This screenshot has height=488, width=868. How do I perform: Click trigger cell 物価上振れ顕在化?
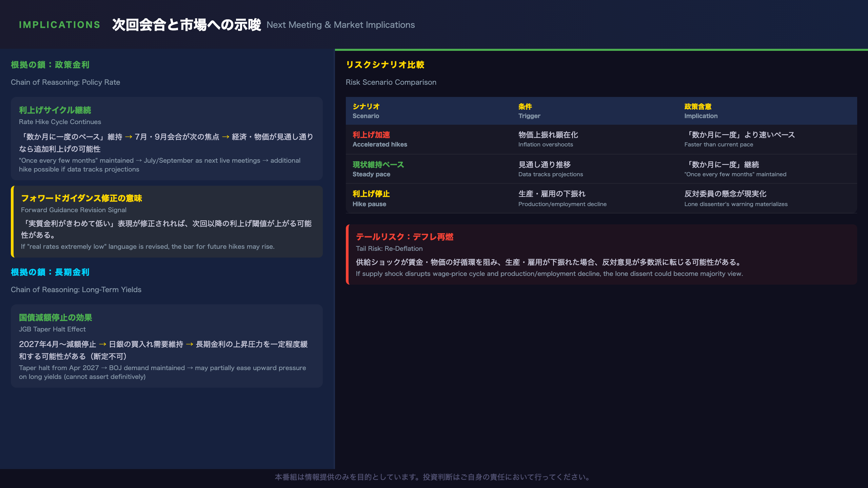(548, 135)
